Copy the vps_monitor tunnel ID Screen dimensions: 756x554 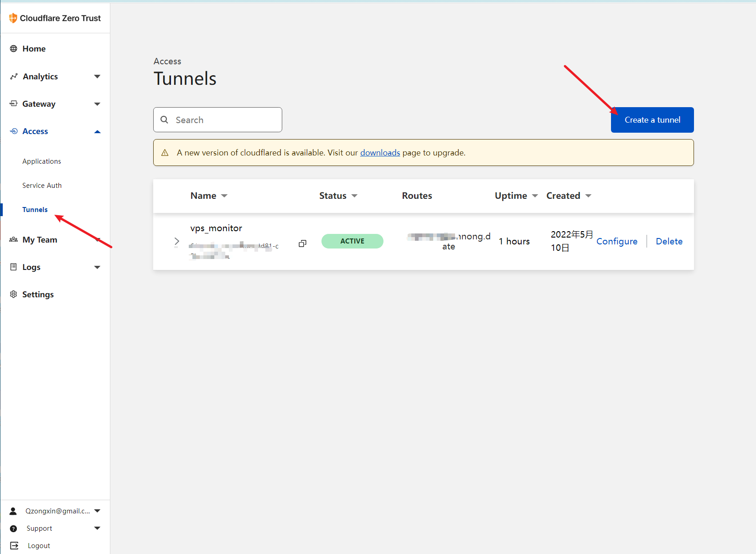click(x=302, y=243)
